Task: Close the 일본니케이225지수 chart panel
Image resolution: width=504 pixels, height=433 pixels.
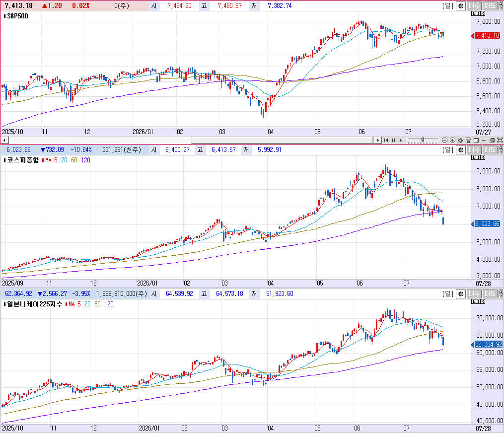Action: click(x=501, y=296)
